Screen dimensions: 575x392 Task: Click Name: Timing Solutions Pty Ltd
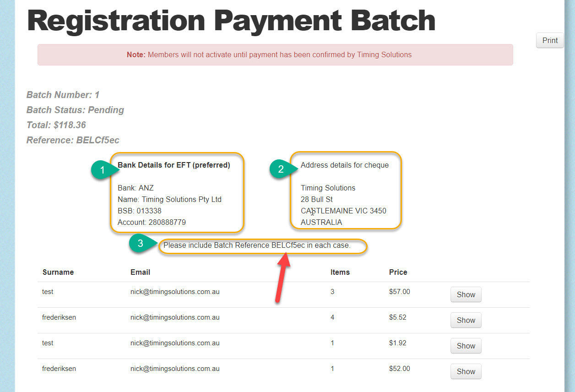click(169, 199)
